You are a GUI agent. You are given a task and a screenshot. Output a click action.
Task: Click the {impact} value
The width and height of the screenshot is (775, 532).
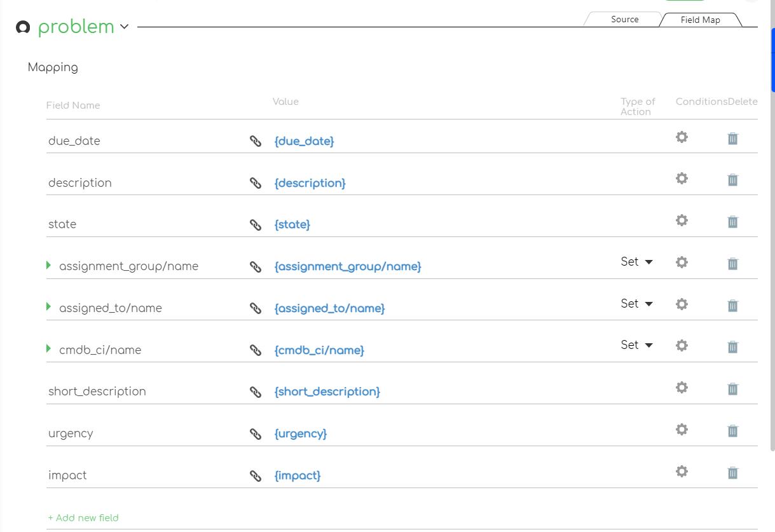click(x=298, y=475)
